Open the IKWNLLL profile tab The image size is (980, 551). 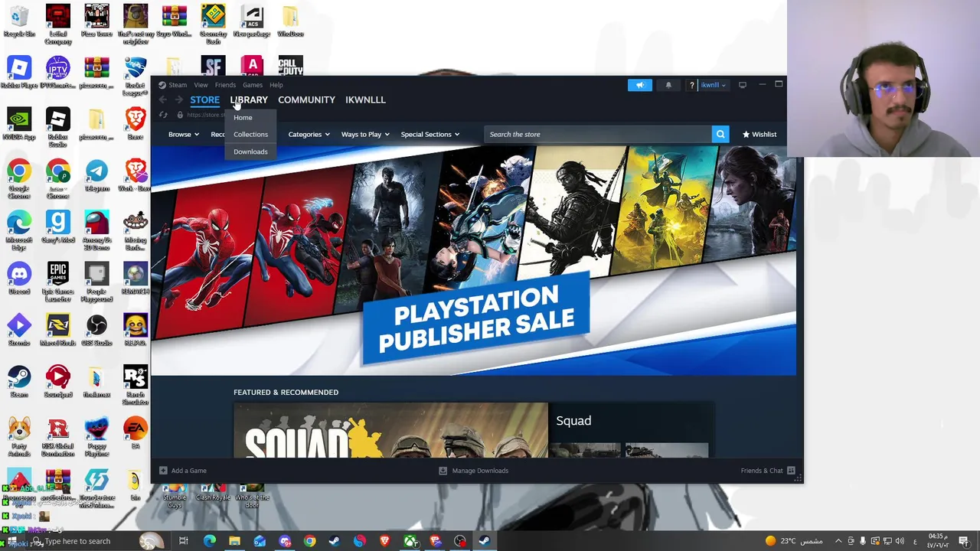[x=365, y=99]
